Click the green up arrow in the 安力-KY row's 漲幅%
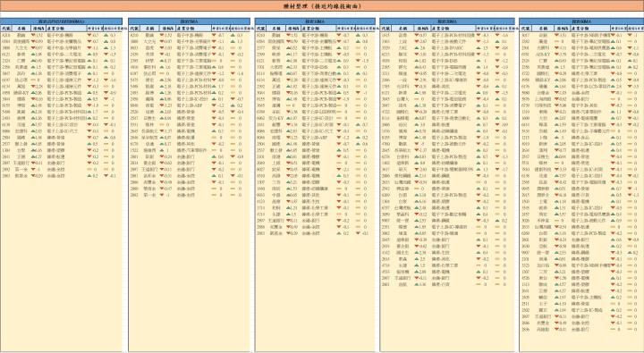The width and height of the screenshot is (644, 353). pos(289,118)
